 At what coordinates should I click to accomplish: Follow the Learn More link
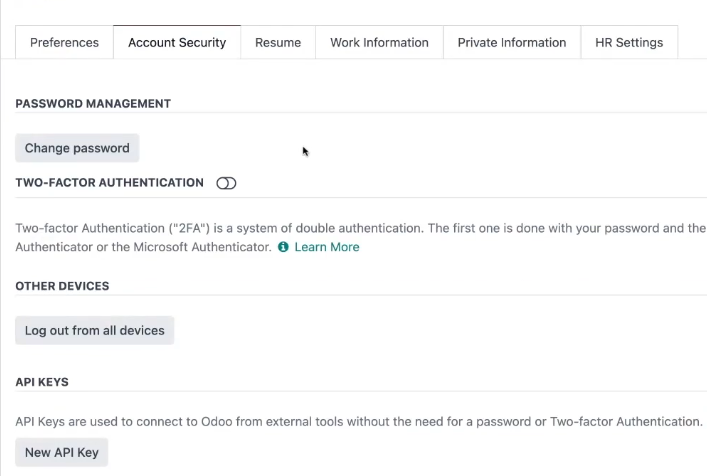(327, 247)
